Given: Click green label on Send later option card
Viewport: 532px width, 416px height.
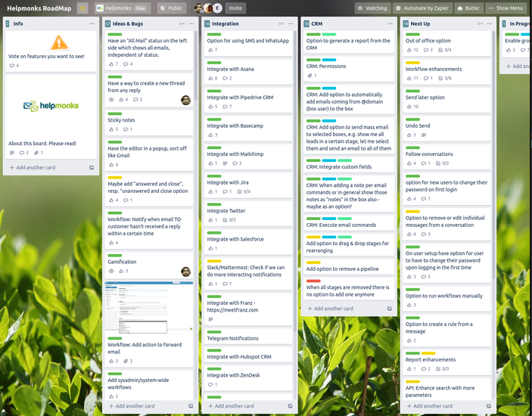Looking at the screenshot, I should 412,91.
